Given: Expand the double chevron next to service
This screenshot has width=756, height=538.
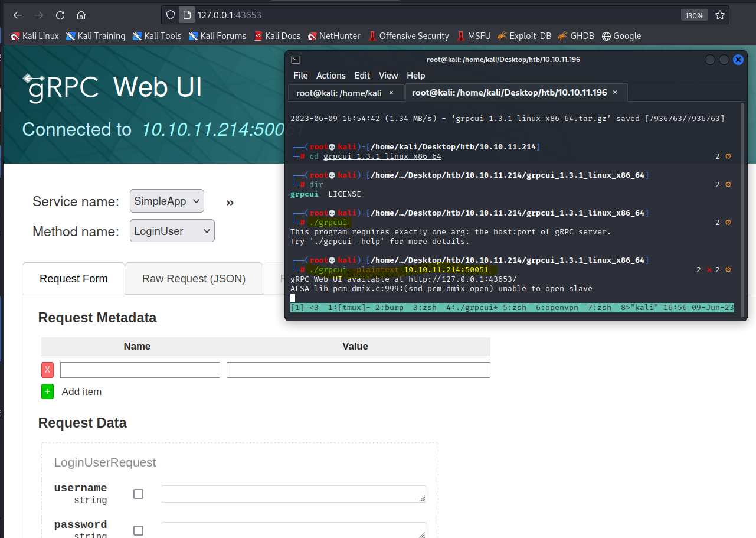Looking at the screenshot, I should click(x=230, y=203).
